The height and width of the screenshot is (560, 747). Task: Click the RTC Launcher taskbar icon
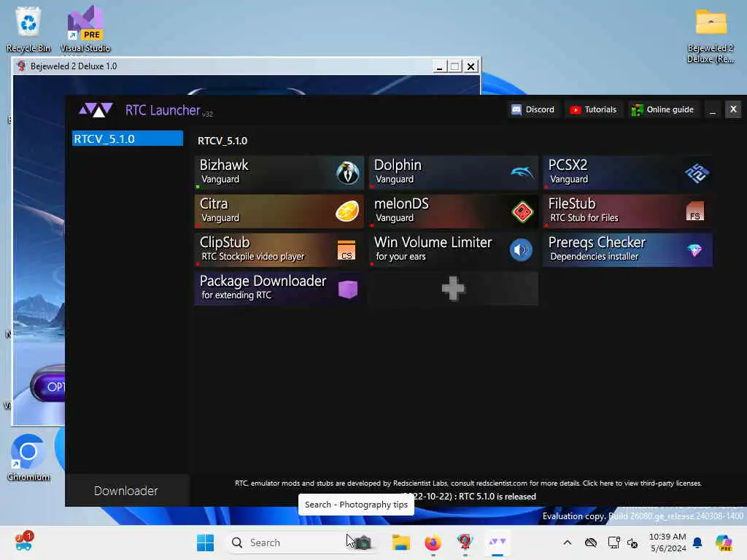coord(497,542)
